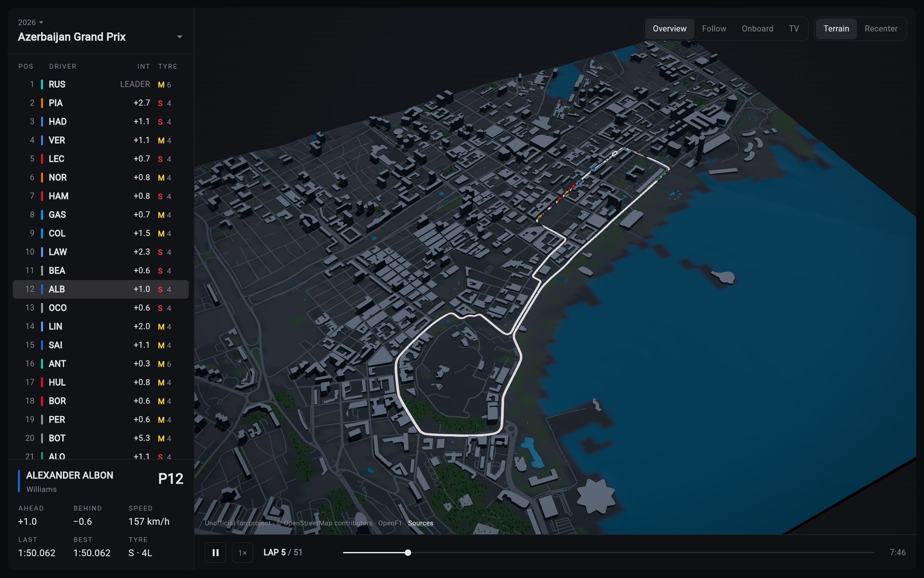The image size is (924, 578).
Task: Switch to Onboard camera mode
Action: click(757, 28)
